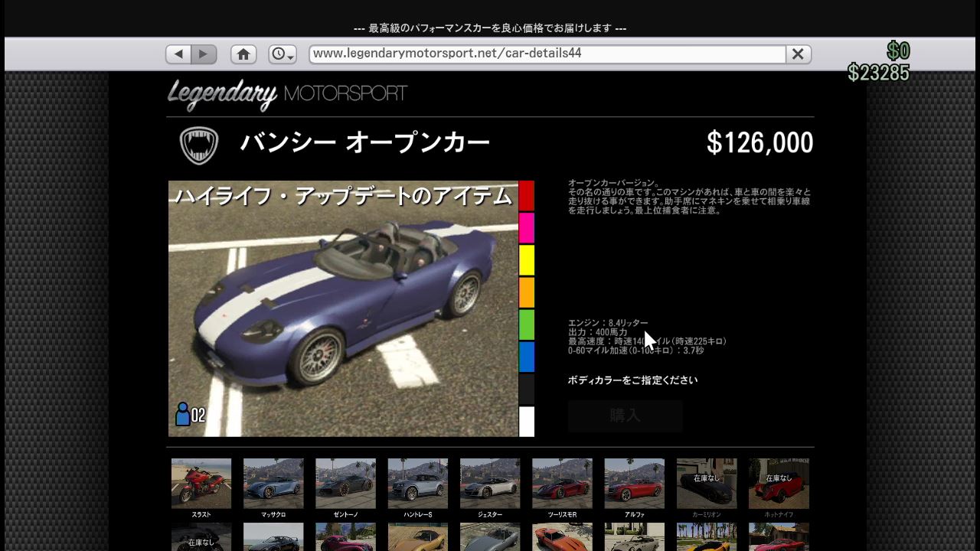Select the orange body color swatch
This screenshot has width=980, height=551.
pos(527,292)
